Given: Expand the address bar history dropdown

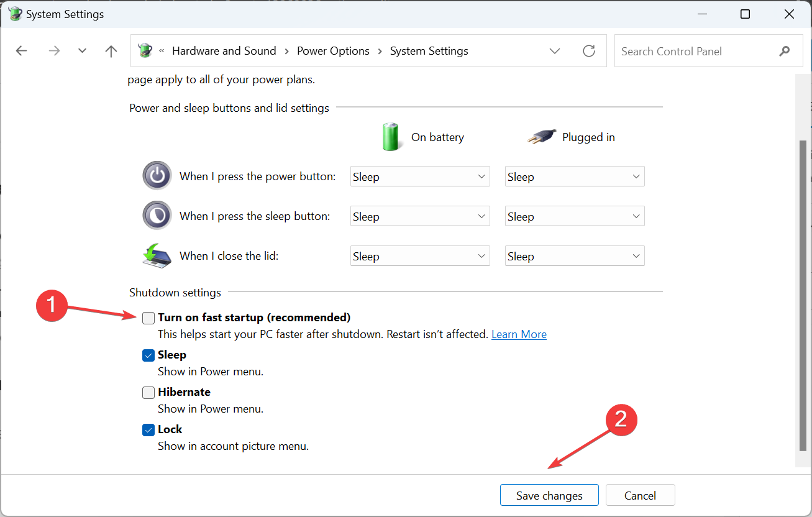Looking at the screenshot, I should (x=555, y=51).
